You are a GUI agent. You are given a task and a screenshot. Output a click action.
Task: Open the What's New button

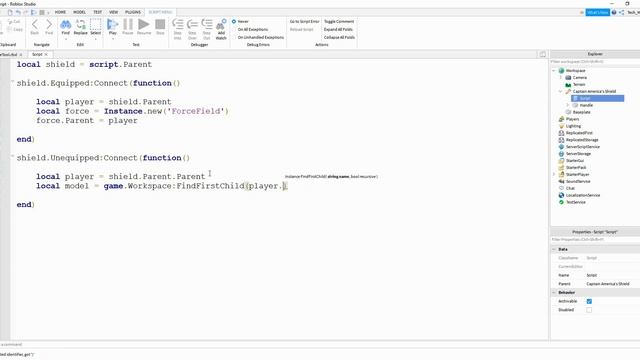[x=598, y=13]
